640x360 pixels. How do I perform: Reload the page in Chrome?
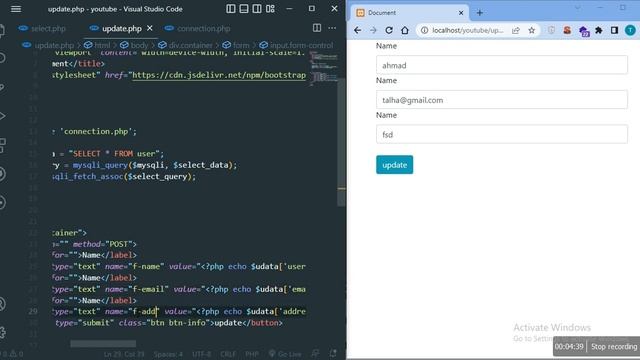point(389,30)
